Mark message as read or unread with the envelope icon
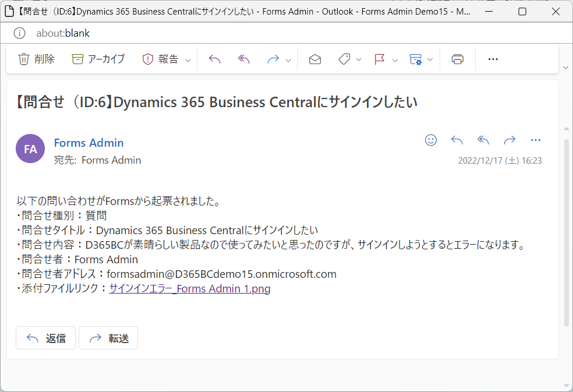The image size is (573, 392). coord(314,59)
